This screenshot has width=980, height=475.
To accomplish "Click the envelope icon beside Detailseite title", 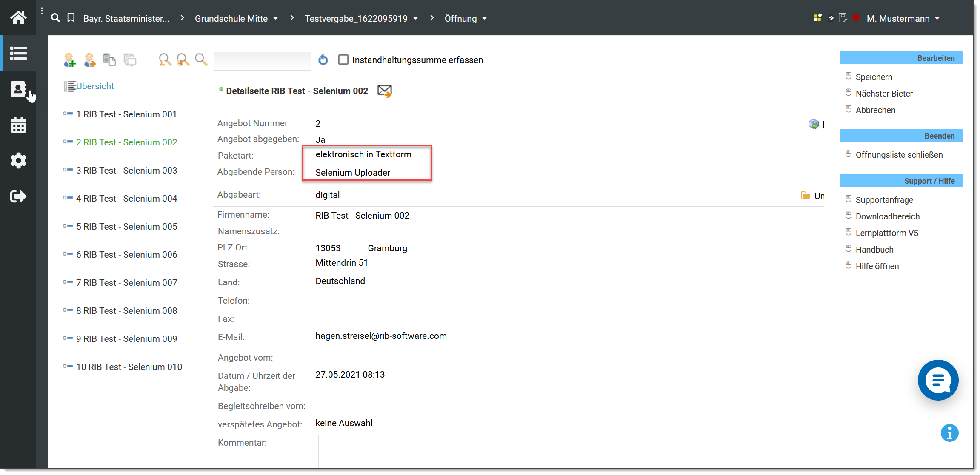I will click(x=385, y=91).
